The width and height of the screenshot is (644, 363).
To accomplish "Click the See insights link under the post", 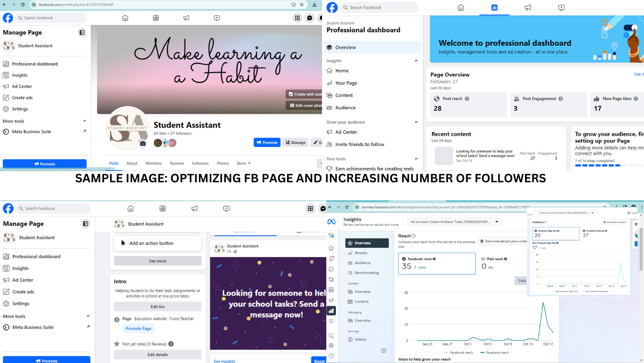I will pyautogui.click(x=224, y=361).
